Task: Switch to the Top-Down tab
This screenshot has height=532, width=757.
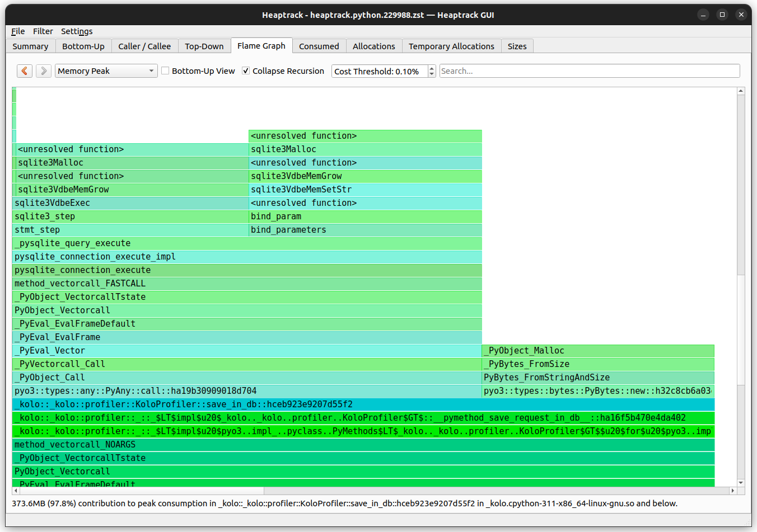Action: coord(204,46)
